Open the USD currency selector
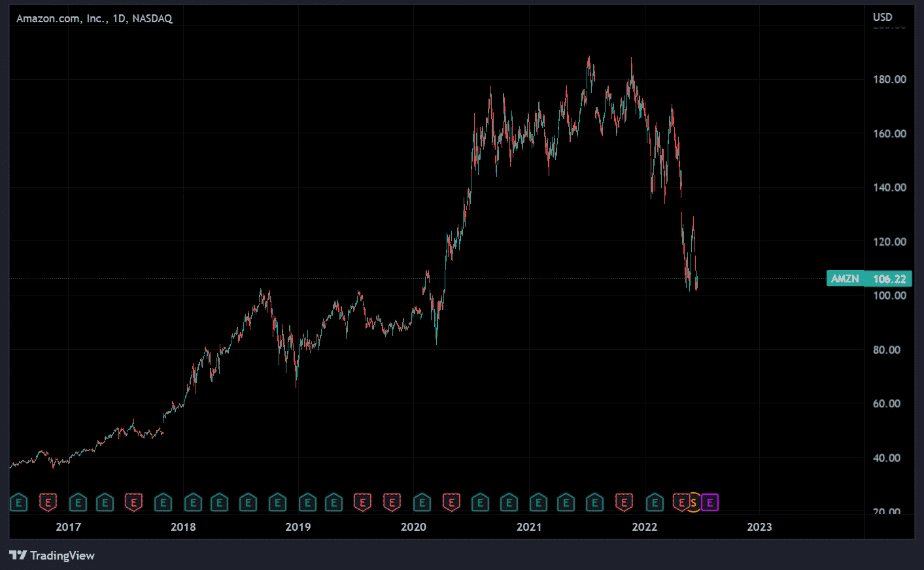Image resolution: width=924 pixels, height=570 pixels. (882, 17)
